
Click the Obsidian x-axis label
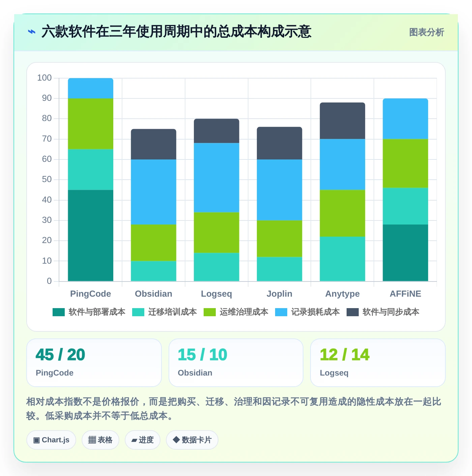pos(154,294)
